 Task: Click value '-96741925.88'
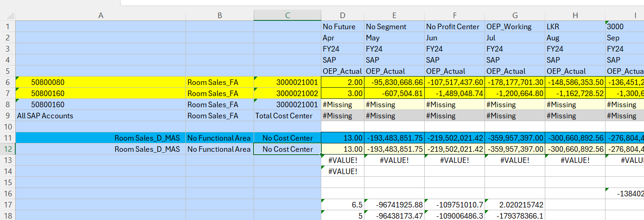click(x=394, y=205)
